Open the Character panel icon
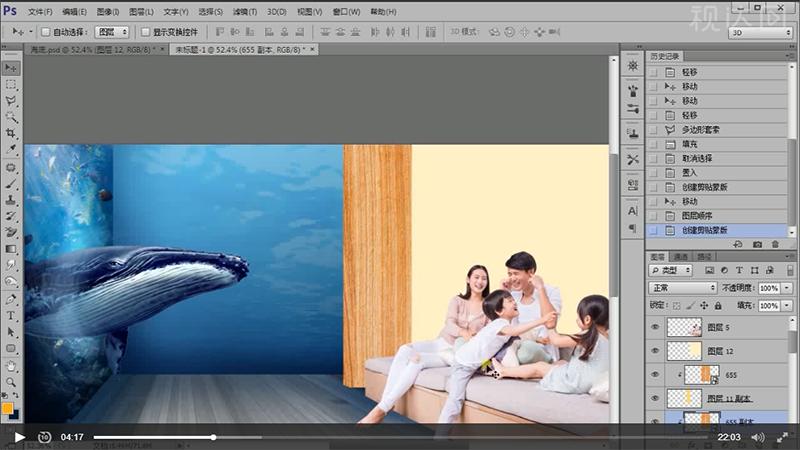800x450 pixels. pyautogui.click(x=633, y=210)
